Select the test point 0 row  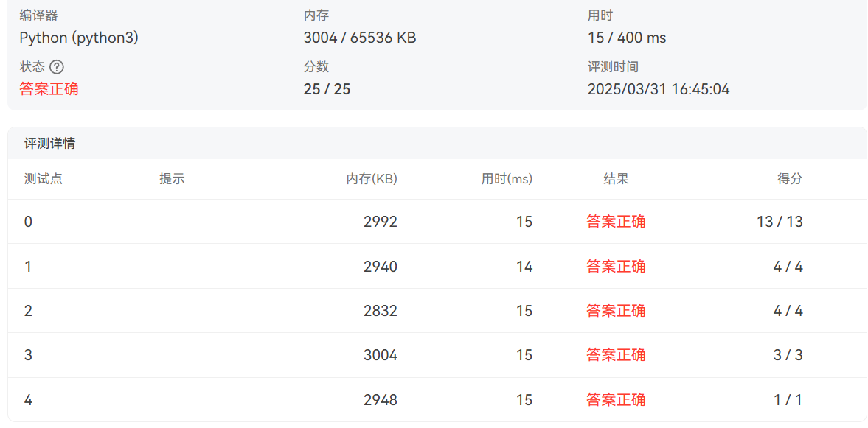point(295,221)
